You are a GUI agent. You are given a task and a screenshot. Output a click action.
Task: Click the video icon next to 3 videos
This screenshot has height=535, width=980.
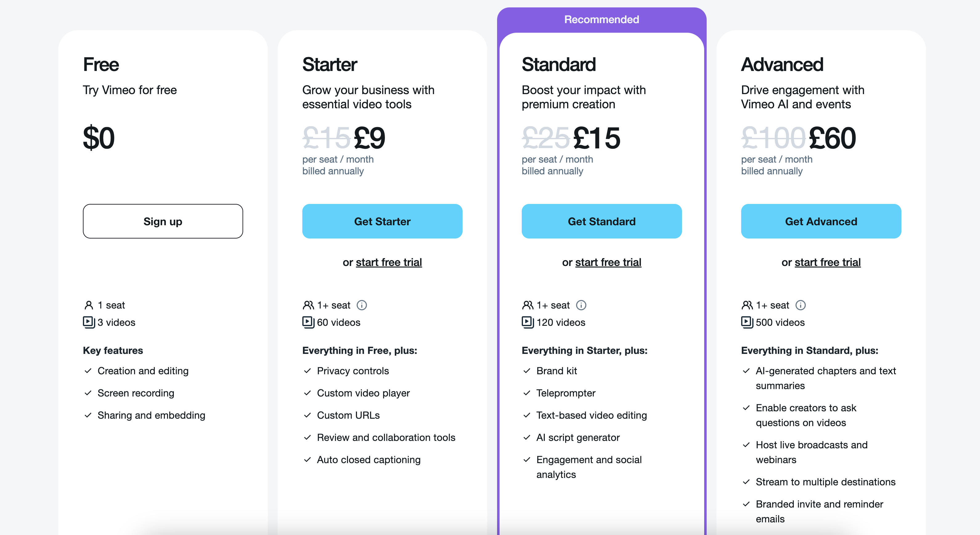[x=89, y=322]
